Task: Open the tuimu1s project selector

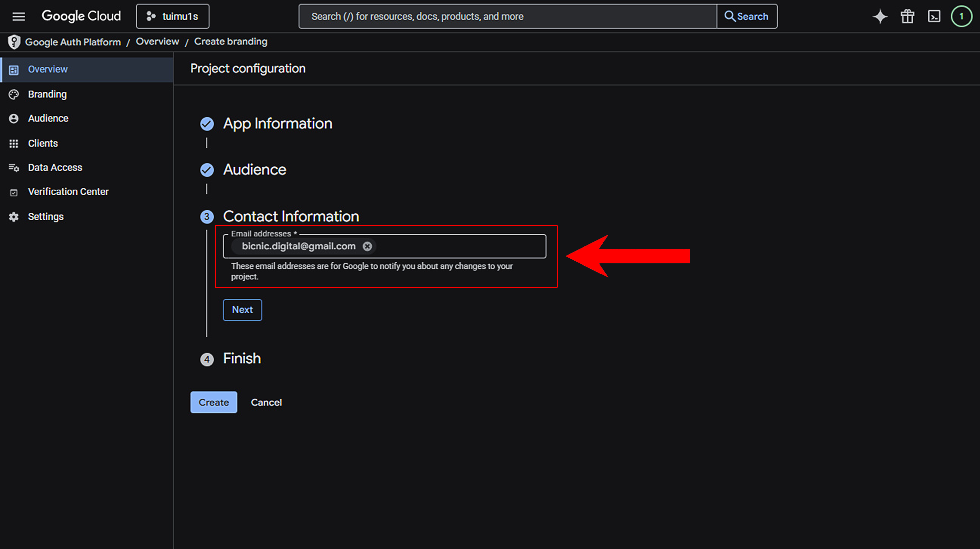Action: coord(172,16)
